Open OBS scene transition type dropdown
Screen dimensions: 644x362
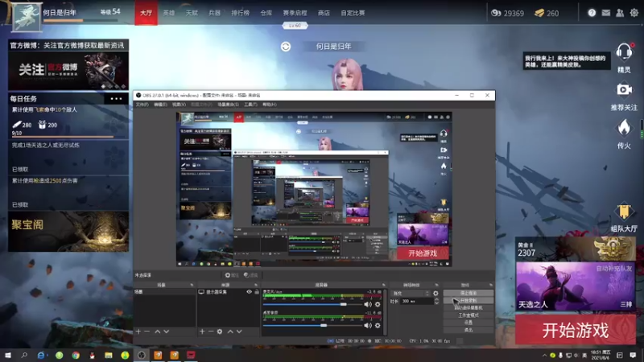[411, 294]
